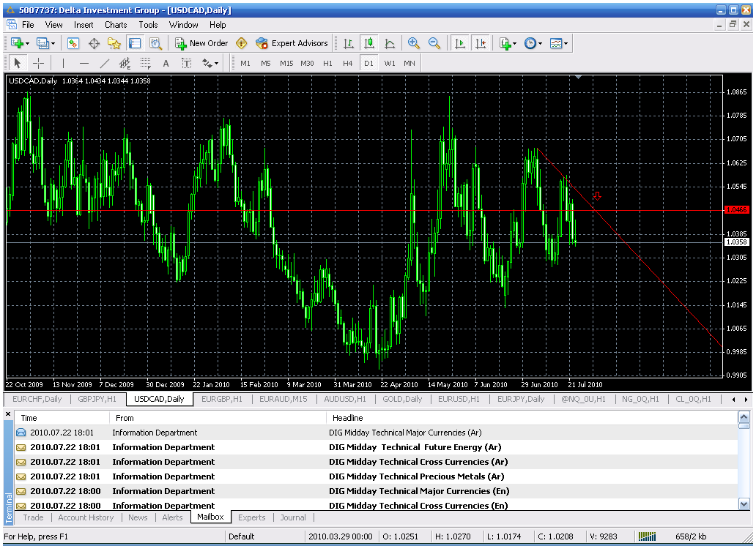Select the horizontal line drawing tool
This screenshot has height=546, width=756.
(84, 63)
